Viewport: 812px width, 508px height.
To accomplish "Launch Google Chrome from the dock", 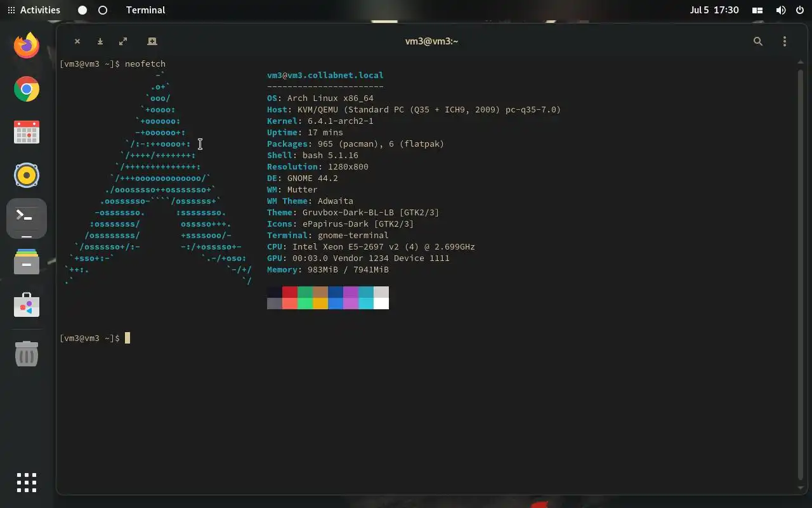I will click(x=27, y=89).
